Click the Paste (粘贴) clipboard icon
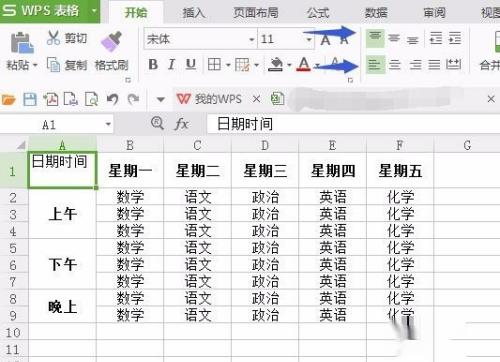This screenshot has width=500, height=362. [22, 43]
